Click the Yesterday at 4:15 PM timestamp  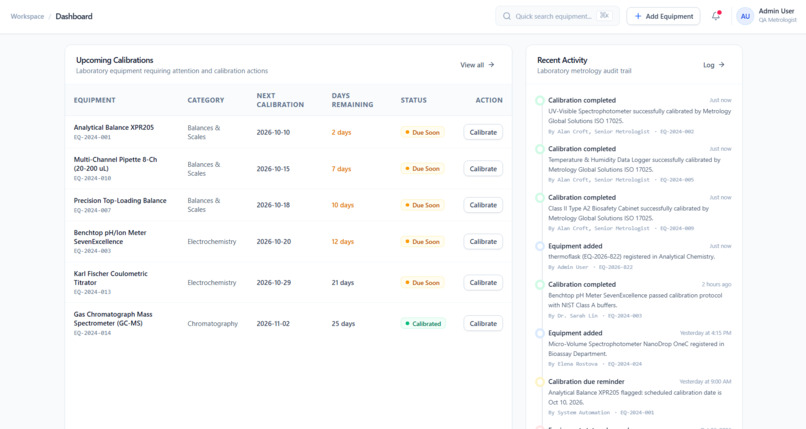705,333
